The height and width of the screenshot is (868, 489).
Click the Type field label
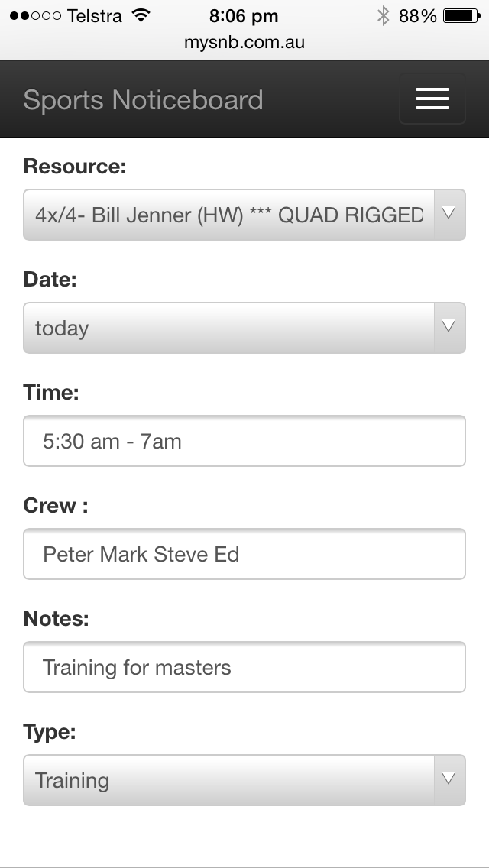tap(50, 732)
